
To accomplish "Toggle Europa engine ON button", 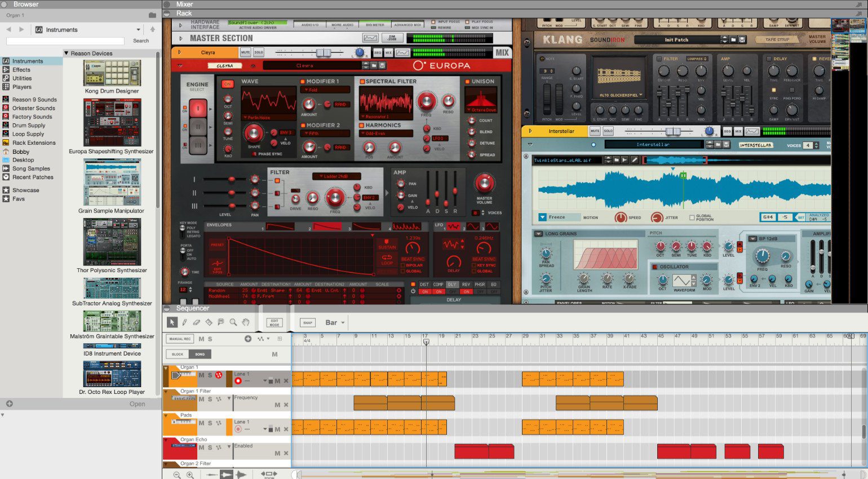I will tap(227, 84).
